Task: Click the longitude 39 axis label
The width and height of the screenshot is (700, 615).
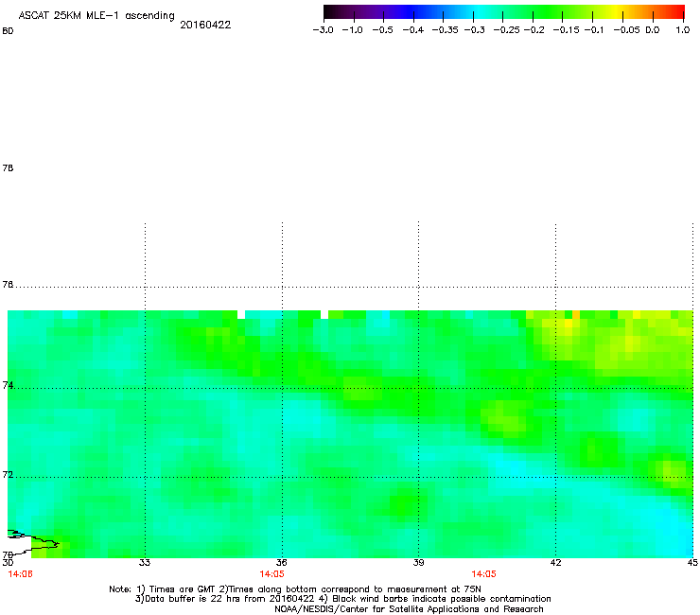Action: pyautogui.click(x=418, y=562)
